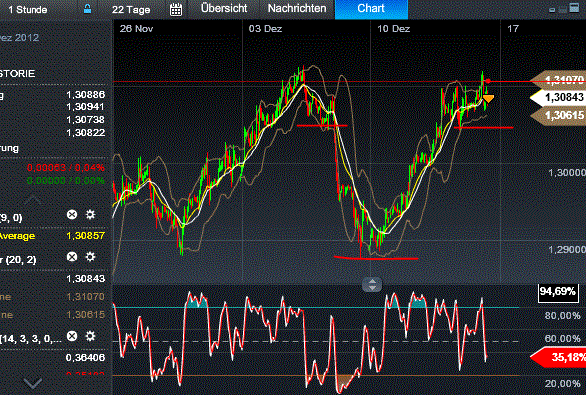
Task: Toggle the chart lock icon
Action: point(87,9)
